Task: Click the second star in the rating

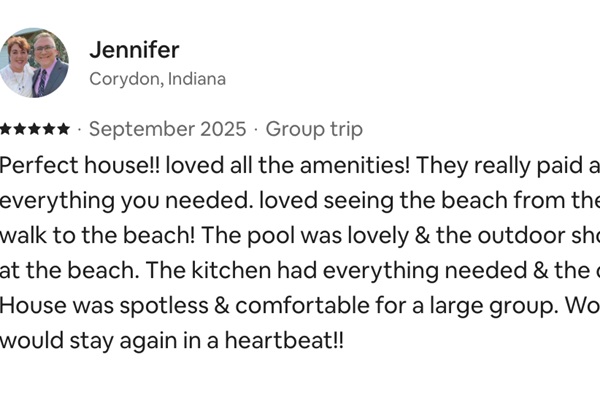Action: click(x=21, y=129)
